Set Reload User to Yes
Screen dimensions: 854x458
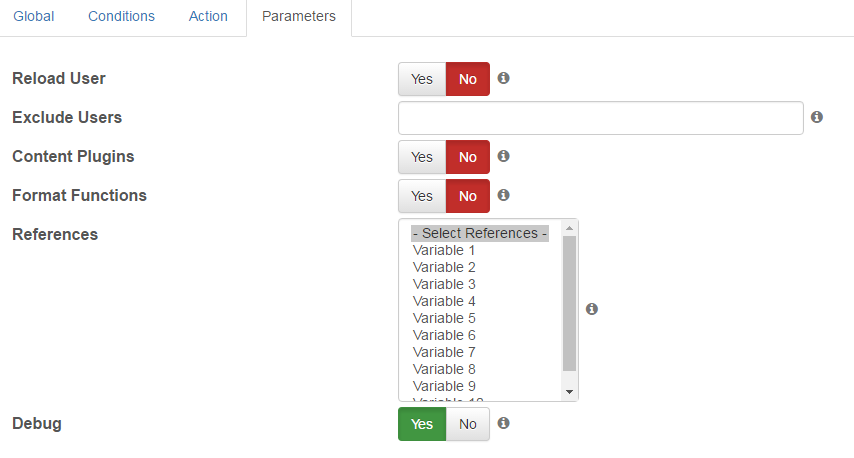pos(422,79)
